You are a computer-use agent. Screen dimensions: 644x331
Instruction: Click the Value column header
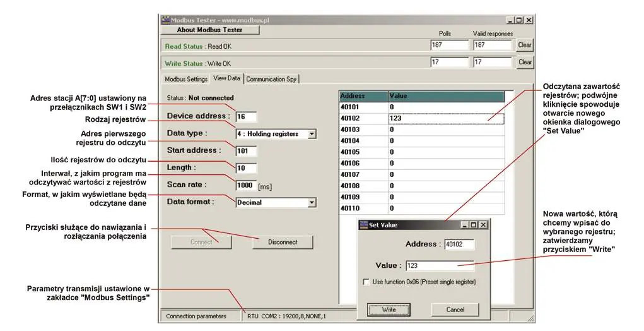coord(446,96)
